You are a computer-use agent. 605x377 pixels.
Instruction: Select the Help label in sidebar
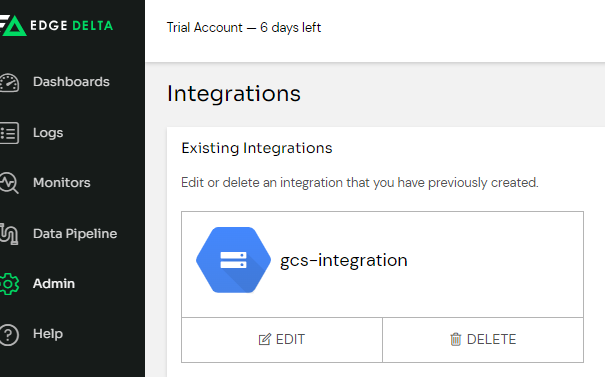click(x=48, y=334)
